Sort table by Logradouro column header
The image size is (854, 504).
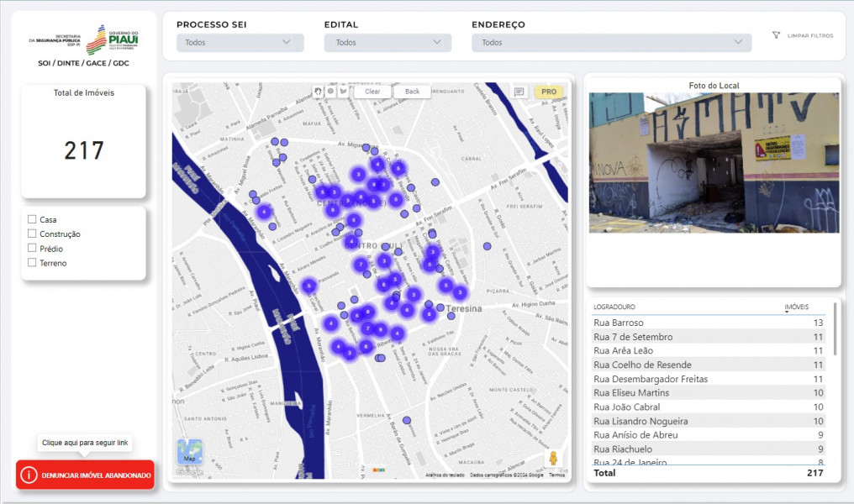(614, 307)
